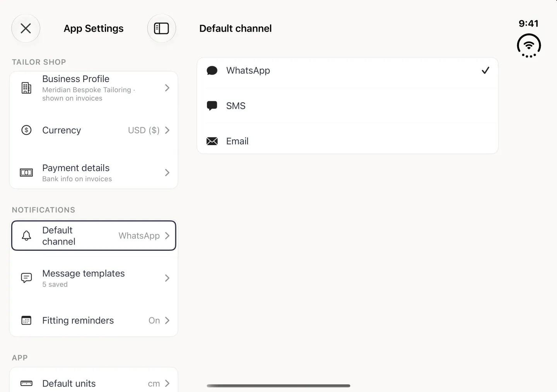The image size is (557, 392).
Task: Click the Email envelope icon
Action: [212, 141]
